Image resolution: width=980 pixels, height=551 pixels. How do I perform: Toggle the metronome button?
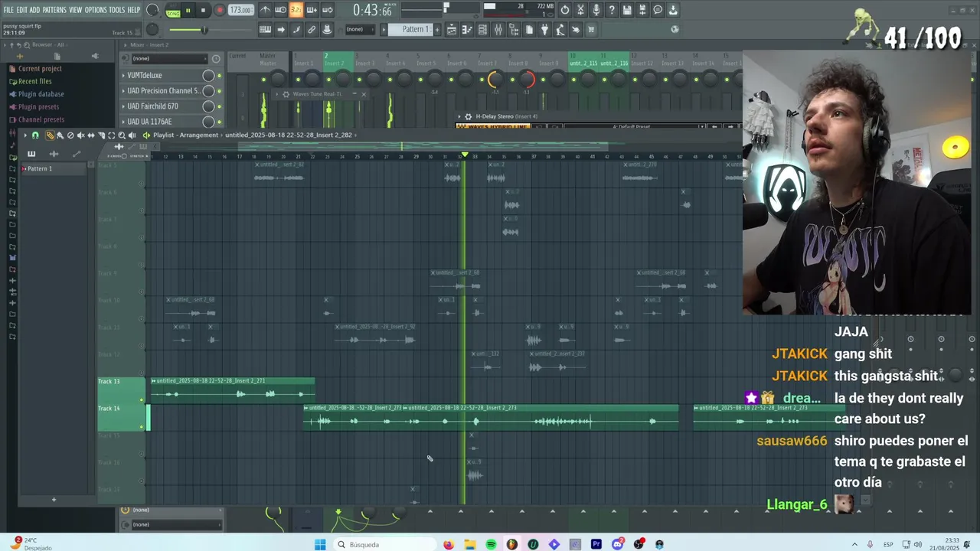[x=265, y=10]
